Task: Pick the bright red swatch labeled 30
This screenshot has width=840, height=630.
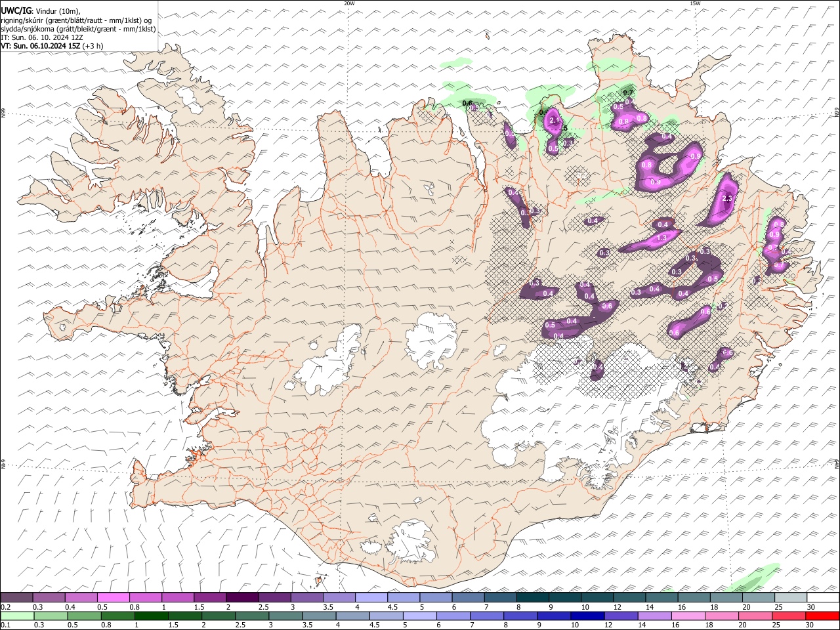Action: click(x=822, y=616)
